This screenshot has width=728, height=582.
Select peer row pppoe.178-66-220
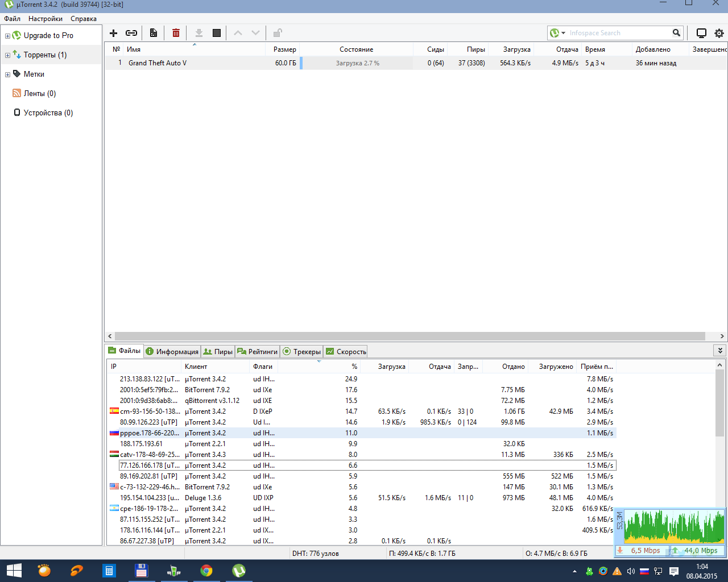point(361,433)
